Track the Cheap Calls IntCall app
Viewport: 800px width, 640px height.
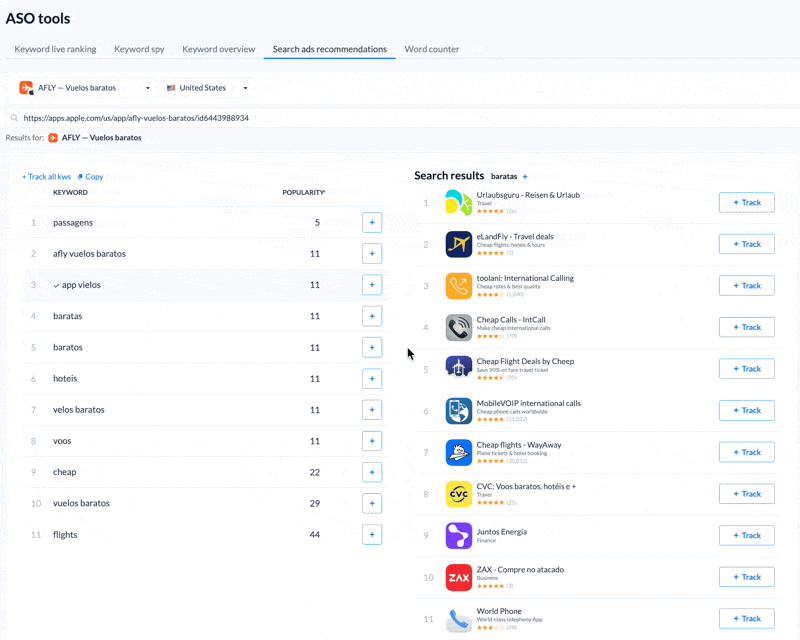click(x=746, y=327)
